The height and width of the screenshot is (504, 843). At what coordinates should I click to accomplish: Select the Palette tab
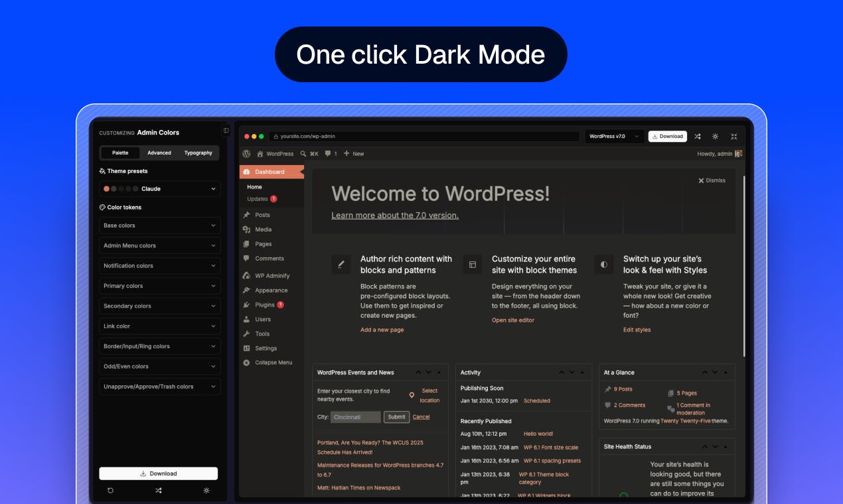coord(120,153)
